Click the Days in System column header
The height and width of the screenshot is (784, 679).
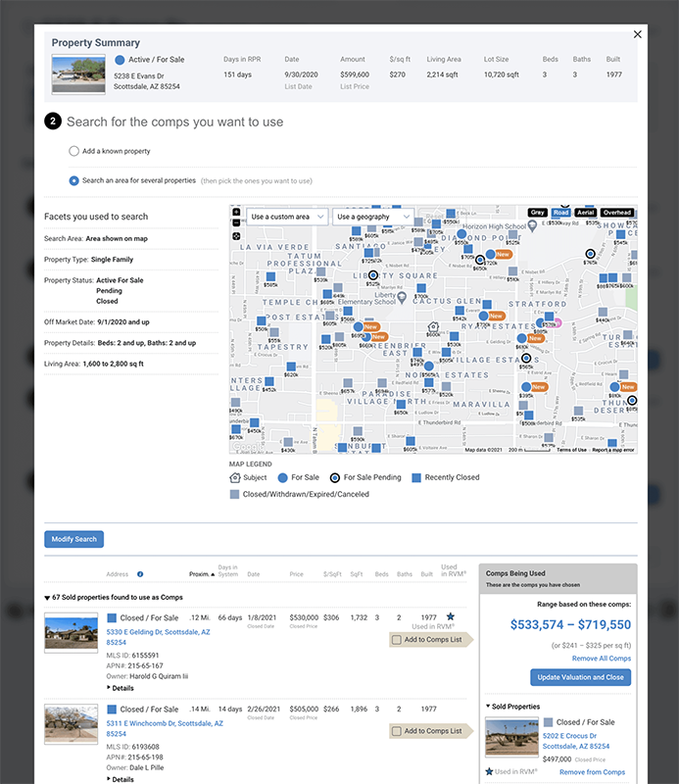click(227, 570)
